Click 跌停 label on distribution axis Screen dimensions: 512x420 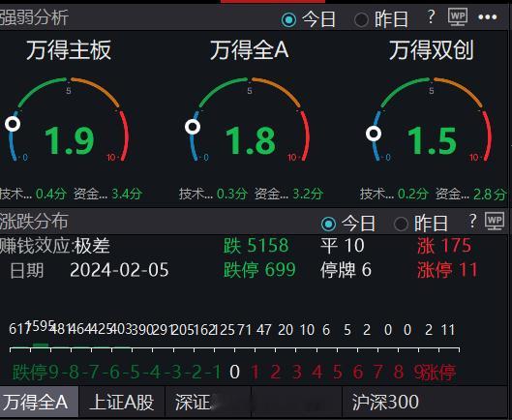(x=30, y=372)
